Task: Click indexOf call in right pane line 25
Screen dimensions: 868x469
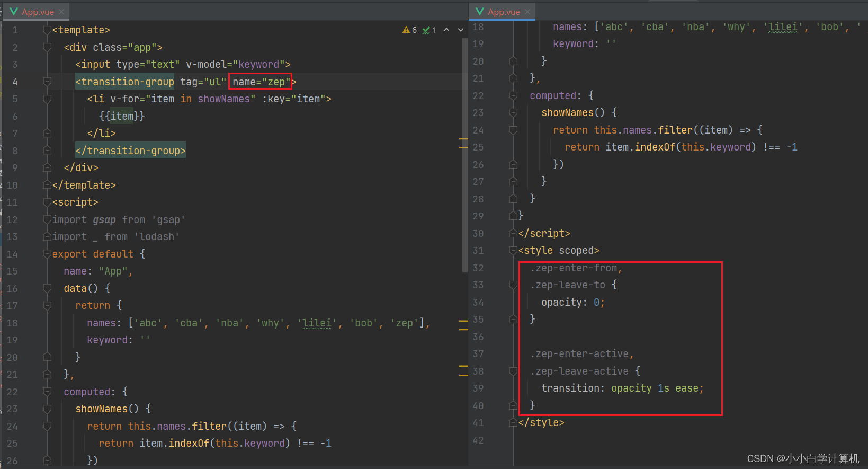Action: 655,147
